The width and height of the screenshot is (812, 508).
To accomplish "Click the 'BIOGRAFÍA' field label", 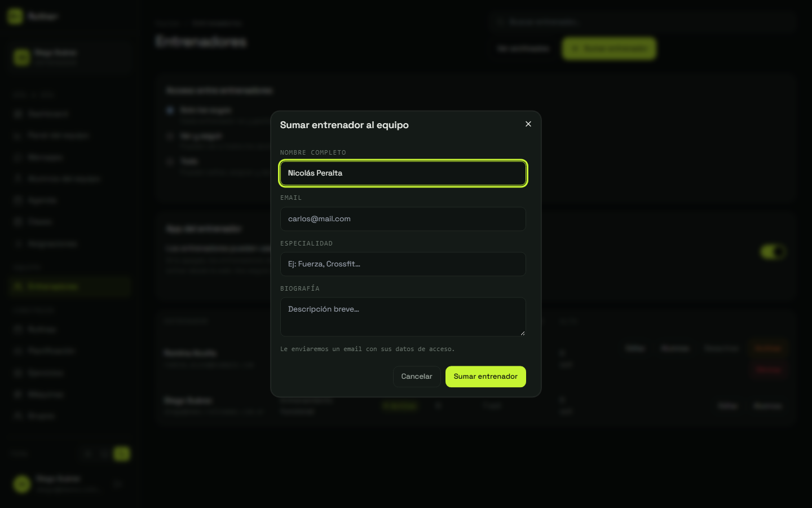I will pos(300,288).
